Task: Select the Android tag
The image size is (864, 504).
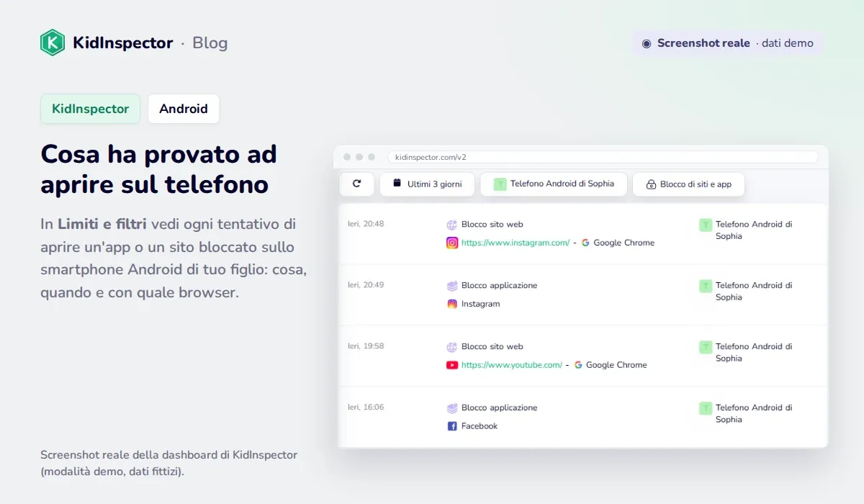Action: point(184,109)
